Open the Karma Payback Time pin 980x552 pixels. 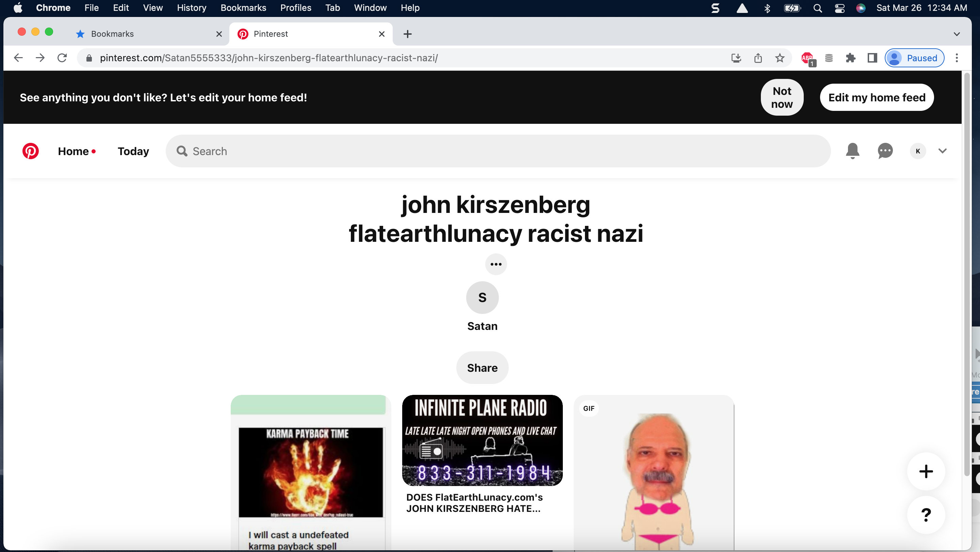(x=310, y=472)
